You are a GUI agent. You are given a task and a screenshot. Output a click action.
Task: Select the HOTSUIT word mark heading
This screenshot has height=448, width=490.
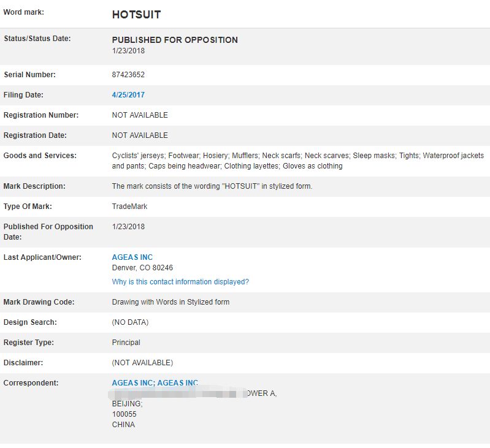(x=136, y=14)
